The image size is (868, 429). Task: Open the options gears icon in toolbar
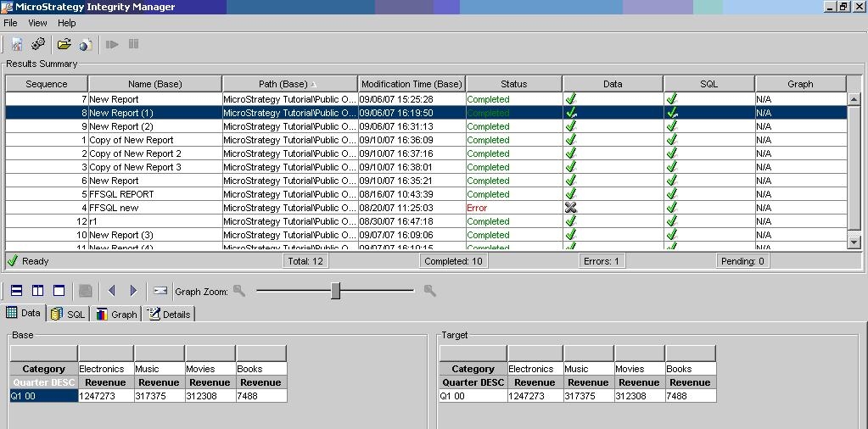[x=38, y=44]
